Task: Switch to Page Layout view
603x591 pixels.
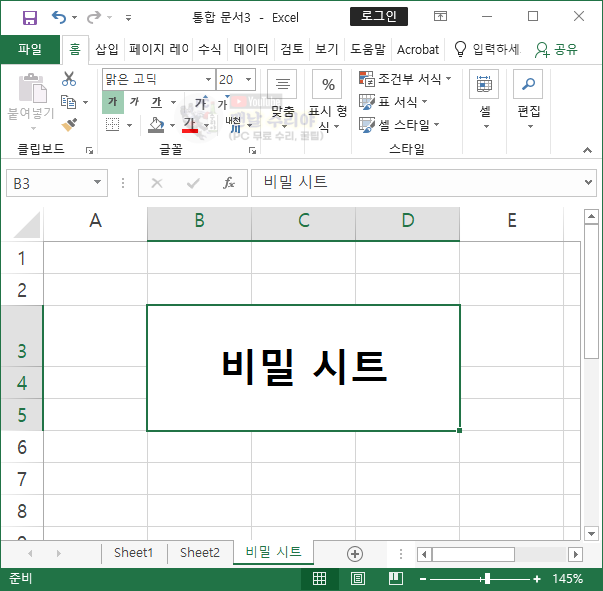Action: coord(358,578)
